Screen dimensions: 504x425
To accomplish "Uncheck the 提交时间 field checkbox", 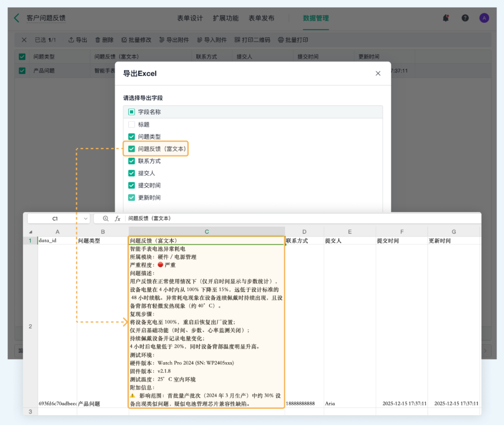I will 132,185.
